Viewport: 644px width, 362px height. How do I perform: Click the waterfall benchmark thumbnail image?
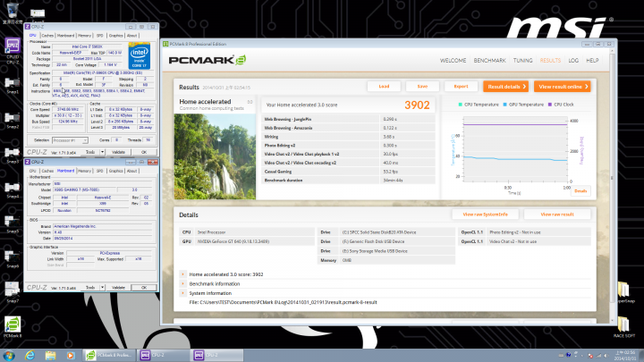click(215, 156)
